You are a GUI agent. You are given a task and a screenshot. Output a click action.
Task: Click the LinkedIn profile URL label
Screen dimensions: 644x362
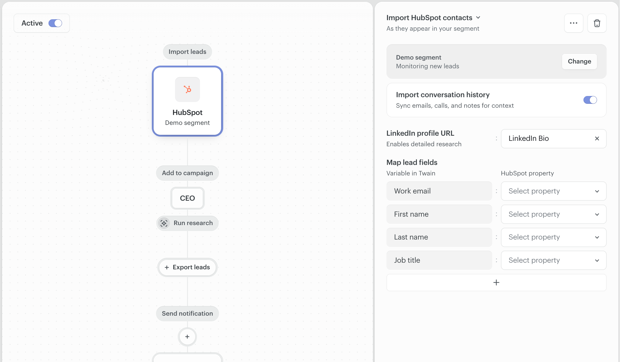tap(420, 133)
